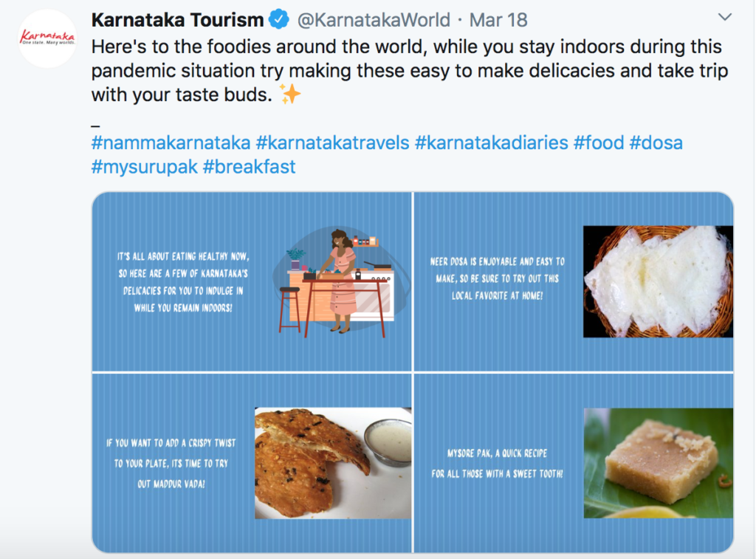
Task: Click the tweet text about foodies
Action: pos(409,70)
